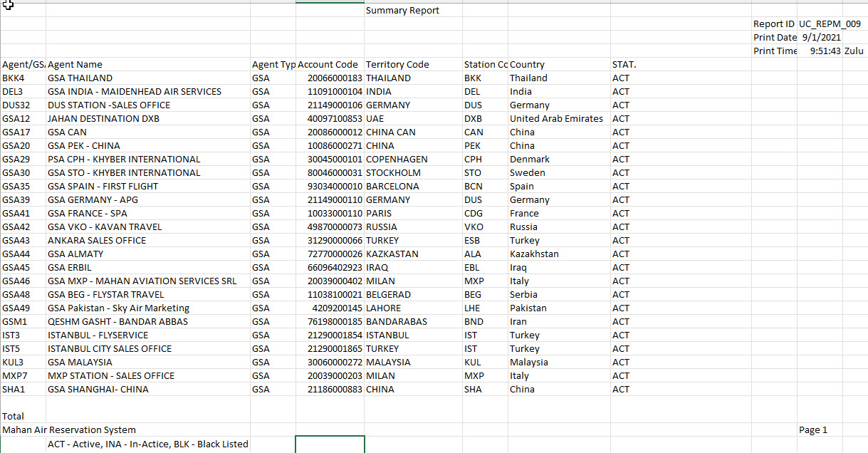Select the STAT. column header cell
The width and height of the screenshot is (868, 453).
[624, 65]
